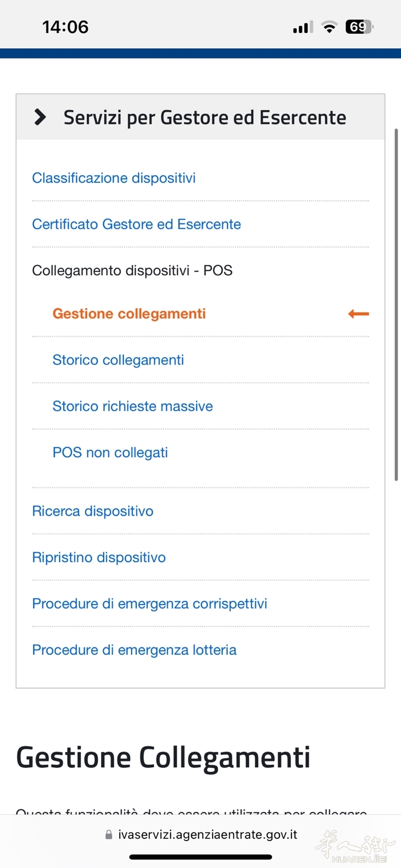The height and width of the screenshot is (868, 401).
Task: Expand Collegamento dispositivi - POS section
Action: 132,270
